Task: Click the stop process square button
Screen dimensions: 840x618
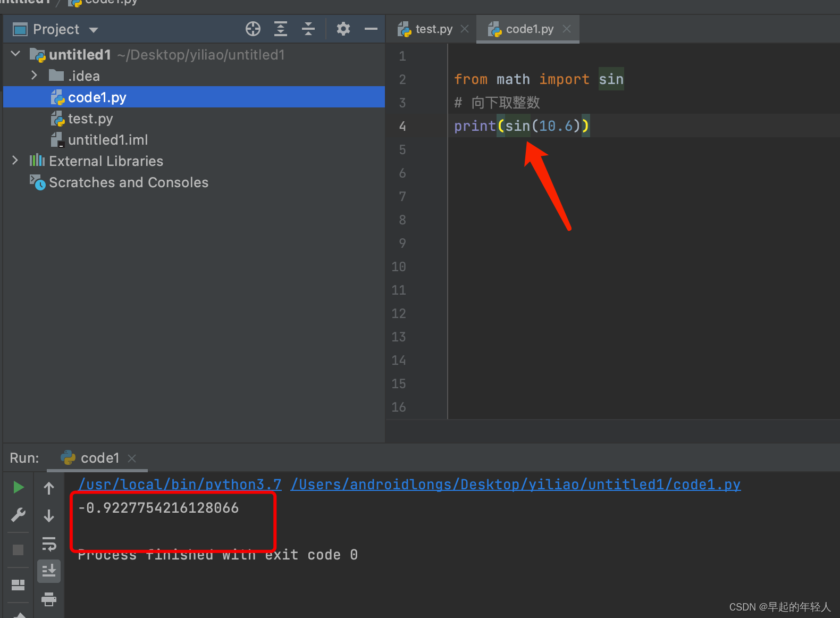Action: tap(18, 549)
